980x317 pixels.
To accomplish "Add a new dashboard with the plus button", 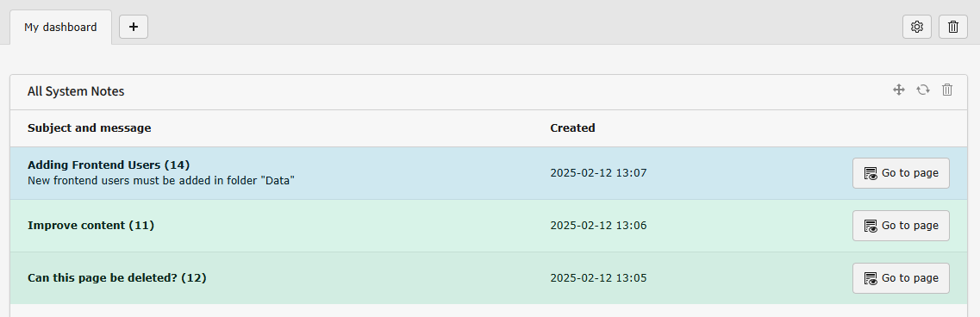I will pyautogui.click(x=133, y=27).
